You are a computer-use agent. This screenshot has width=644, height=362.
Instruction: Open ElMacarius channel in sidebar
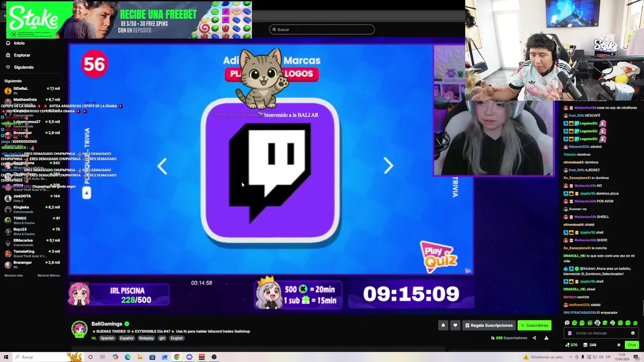31,242
